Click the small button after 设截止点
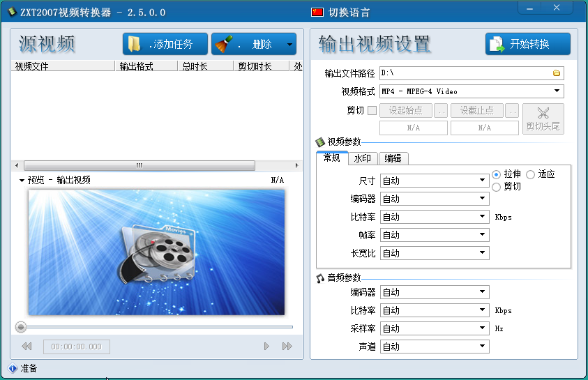Image resolution: width=588 pixels, height=380 pixels. [x=512, y=111]
